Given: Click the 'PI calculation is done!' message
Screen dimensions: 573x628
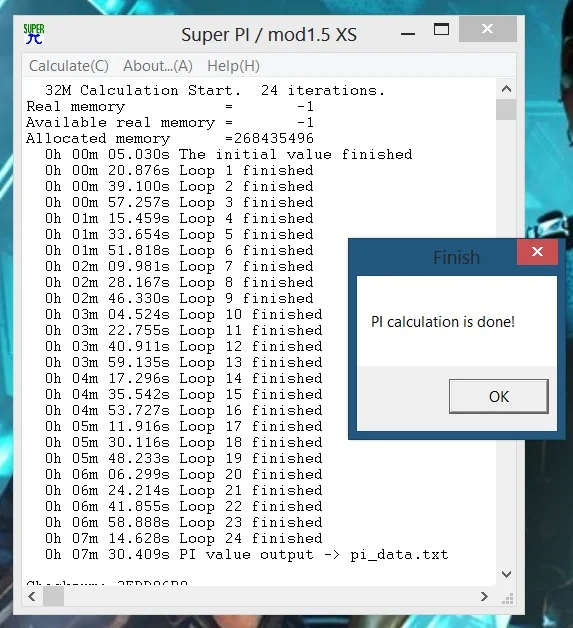Looking at the screenshot, I should click(x=443, y=322).
